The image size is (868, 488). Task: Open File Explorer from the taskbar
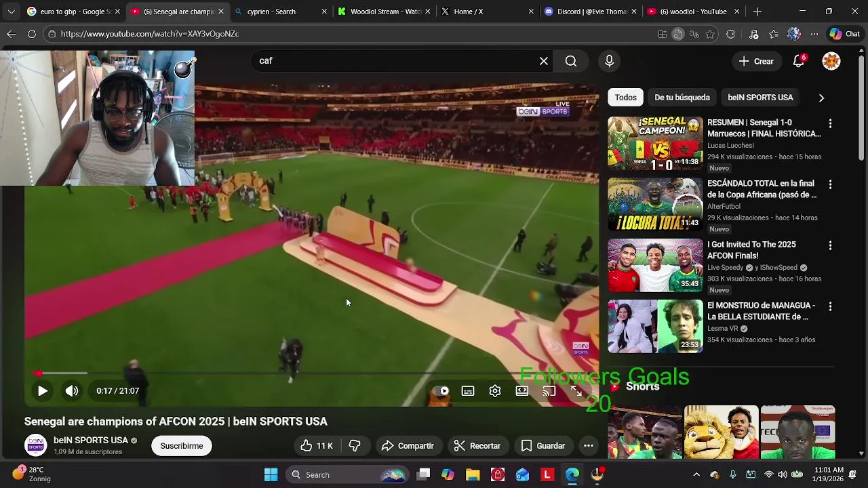pyautogui.click(x=473, y=474)
